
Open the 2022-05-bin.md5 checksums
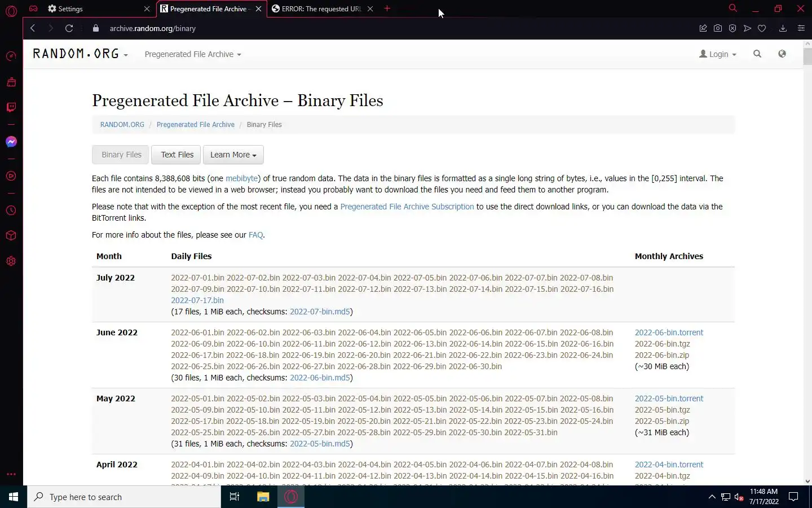(x=320, y=444)
